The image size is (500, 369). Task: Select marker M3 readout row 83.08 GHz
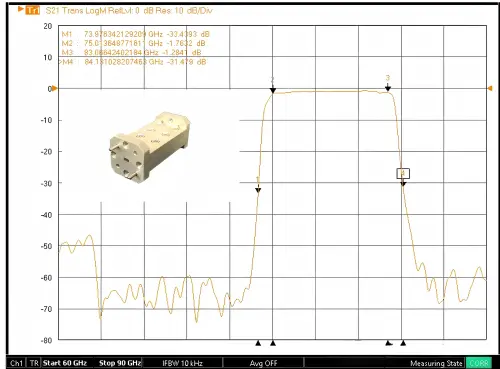[132, 52]
